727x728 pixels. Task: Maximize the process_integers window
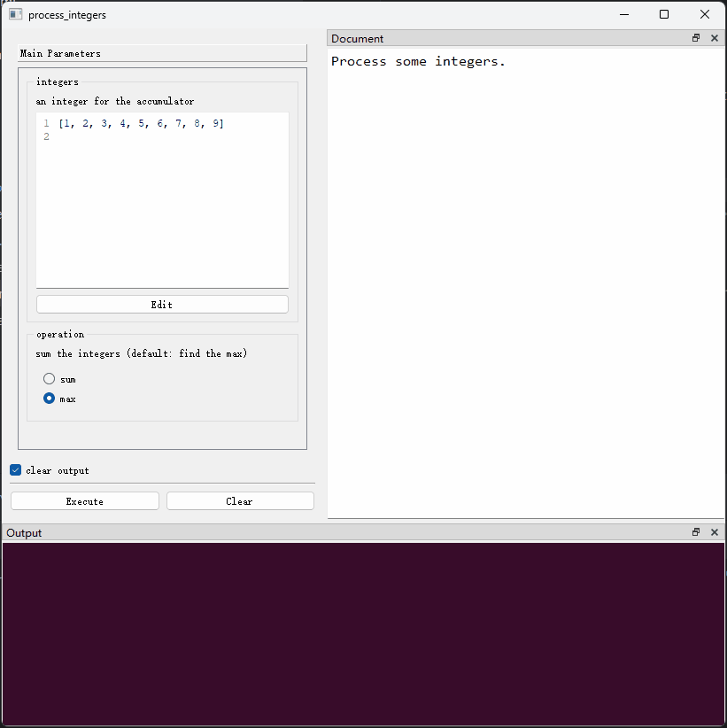coord(664,14)
